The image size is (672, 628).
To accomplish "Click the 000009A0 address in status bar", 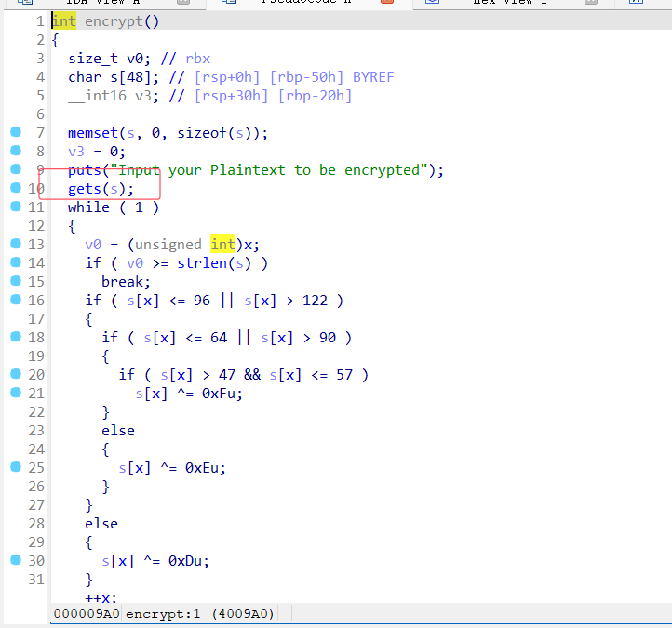I will 85,614.
